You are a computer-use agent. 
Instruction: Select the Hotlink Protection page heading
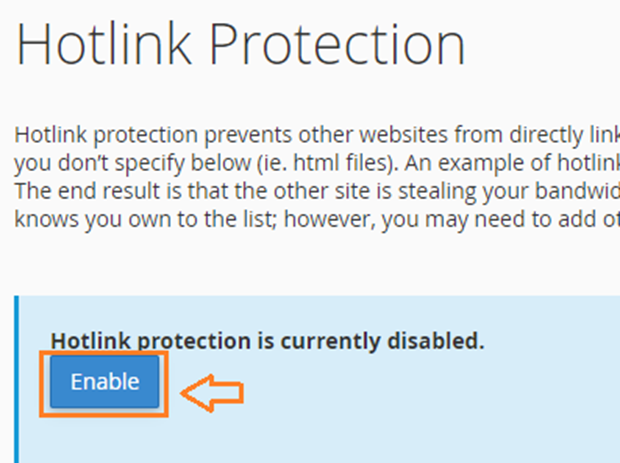240,43
